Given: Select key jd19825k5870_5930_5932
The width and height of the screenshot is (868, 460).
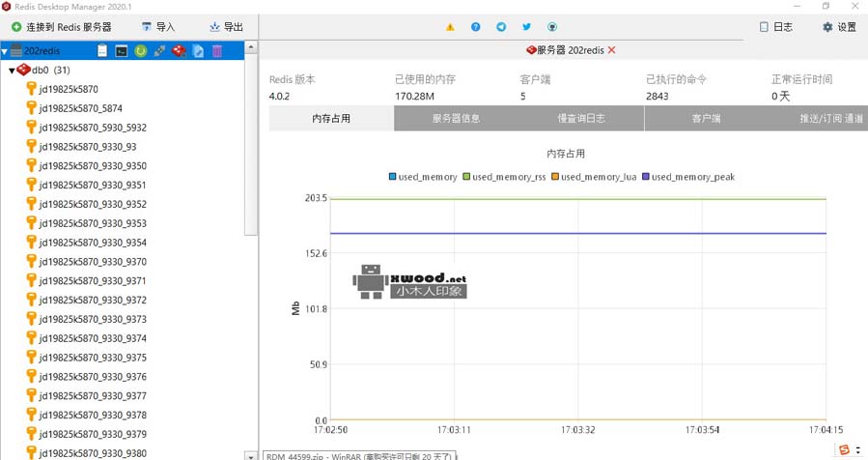Looking at the screenshot, I should [x=93, y=128].
